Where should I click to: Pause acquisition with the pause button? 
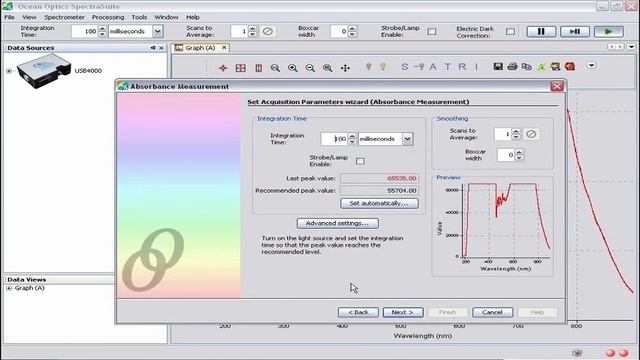[x=541, y=31]
